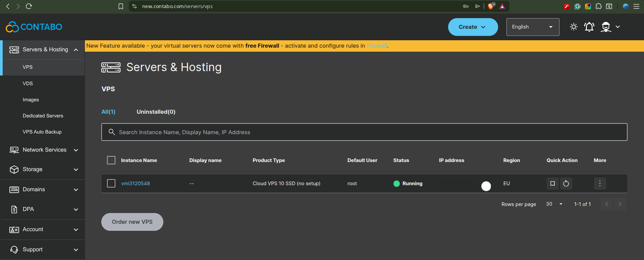This screenshot has height=260, width=644.
Task: Expand the Support section chevron
Action: coord(76,250)
